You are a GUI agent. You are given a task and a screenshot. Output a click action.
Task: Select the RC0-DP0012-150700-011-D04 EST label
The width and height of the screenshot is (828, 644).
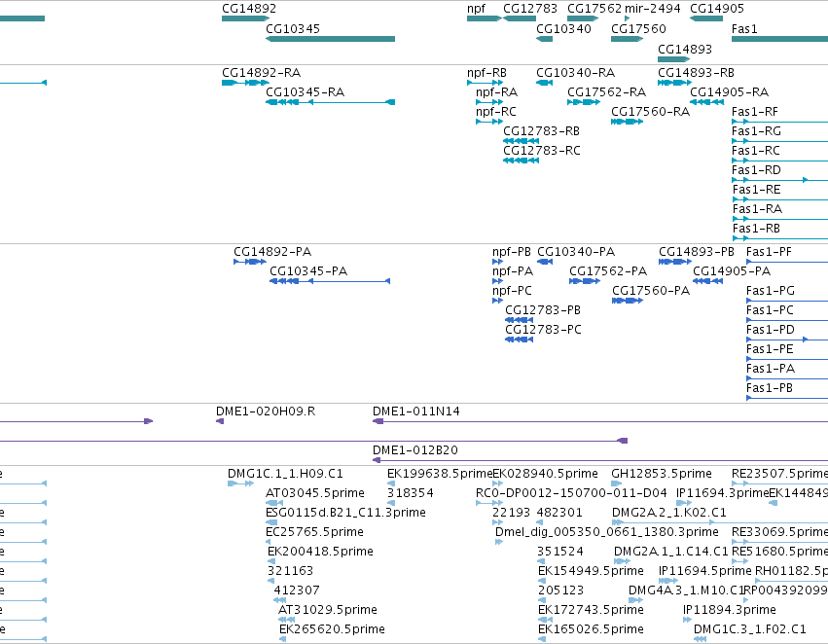[x=571, y=493]
